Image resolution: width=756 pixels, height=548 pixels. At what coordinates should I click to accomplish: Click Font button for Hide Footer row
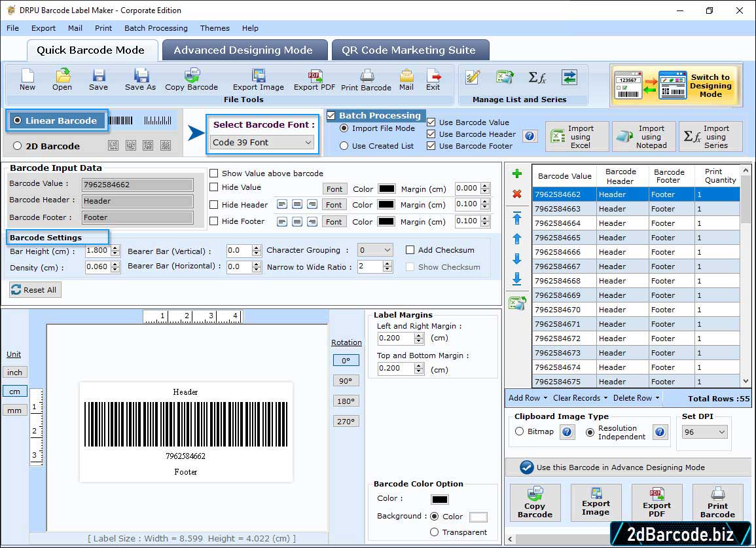click(x=334, y=221)
